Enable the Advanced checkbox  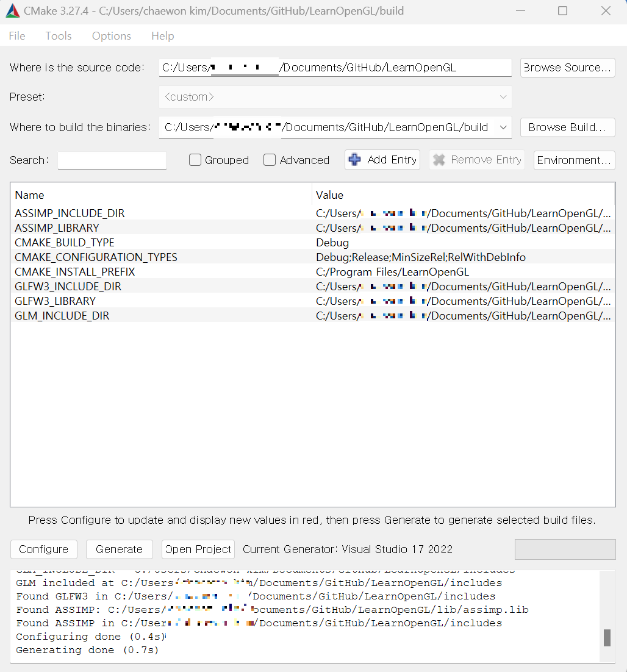point(270,160)
